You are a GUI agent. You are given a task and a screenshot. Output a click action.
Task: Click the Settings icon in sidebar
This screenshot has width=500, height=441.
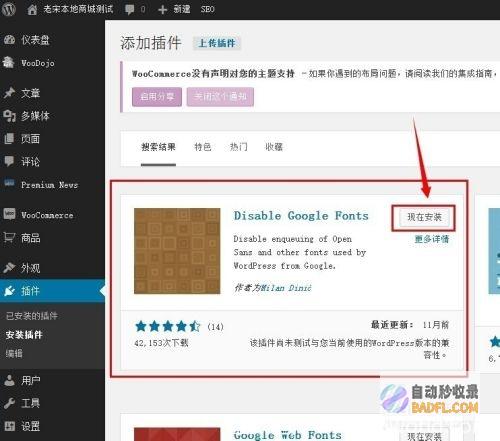[x=9, y=426]
